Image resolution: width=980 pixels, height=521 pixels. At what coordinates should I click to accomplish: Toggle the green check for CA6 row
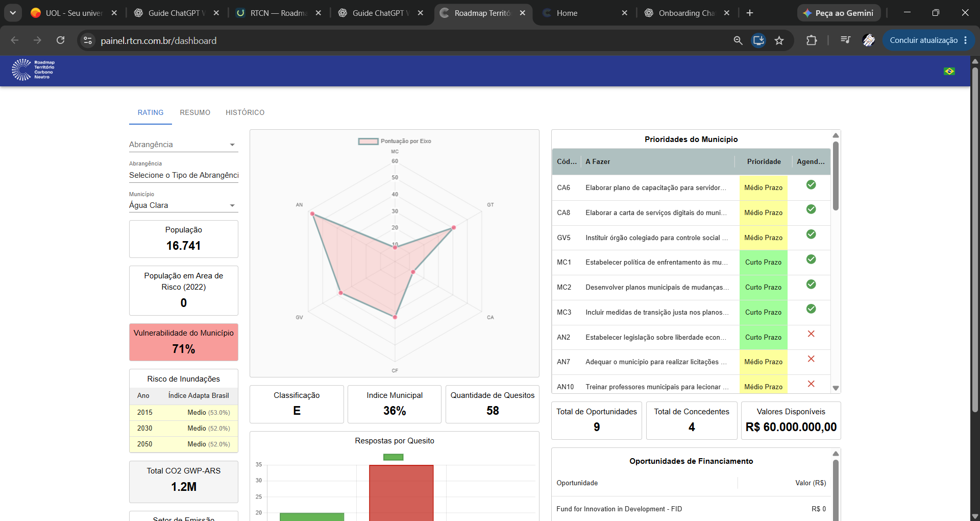[x=811, y=185]
